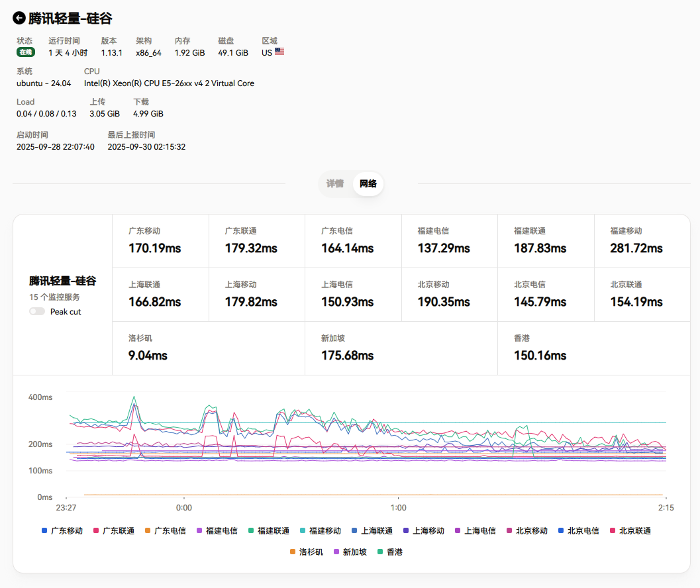Click the 北京移动 190.35ms card
Viewport: 700px width, 588px height.
point(449,295)
